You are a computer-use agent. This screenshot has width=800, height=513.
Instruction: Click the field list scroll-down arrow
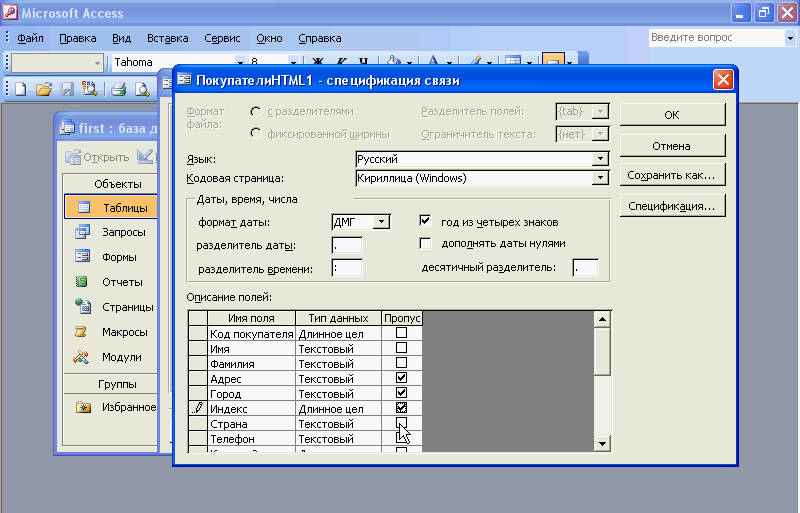coord(602,443)
